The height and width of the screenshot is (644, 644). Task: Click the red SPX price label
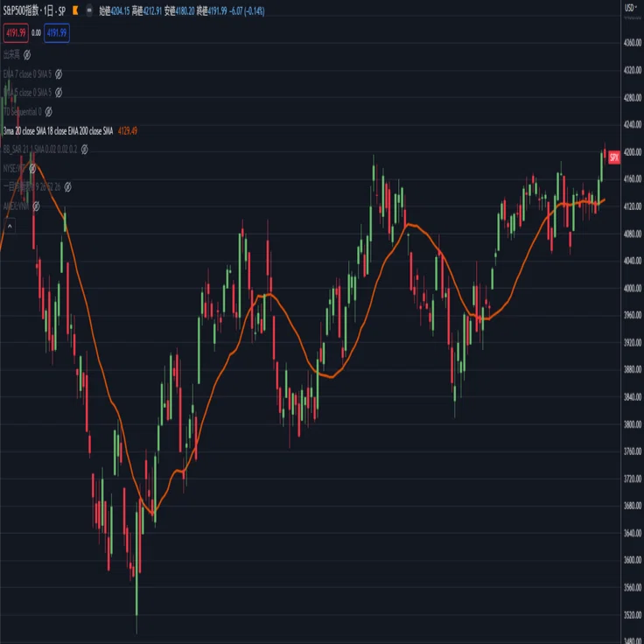point(614,157)
